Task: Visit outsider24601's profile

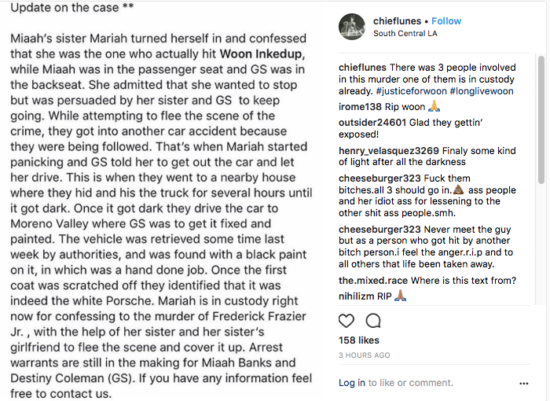Action: coord(372,122)
